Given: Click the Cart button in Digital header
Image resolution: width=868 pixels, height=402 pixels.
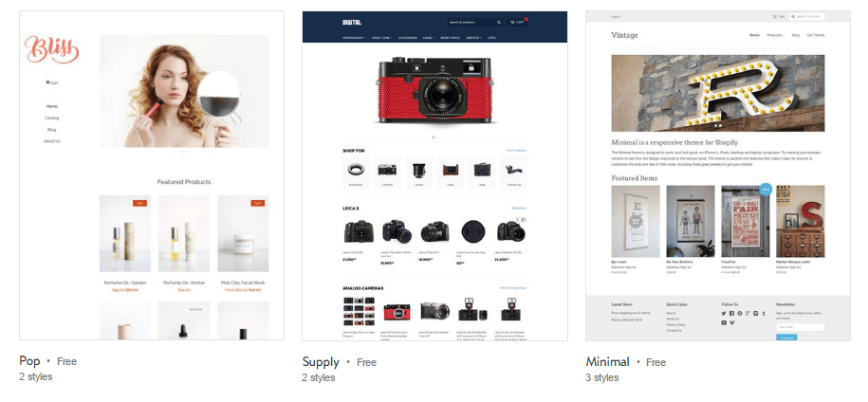Looking at the screenshot, I should [518, 22].
